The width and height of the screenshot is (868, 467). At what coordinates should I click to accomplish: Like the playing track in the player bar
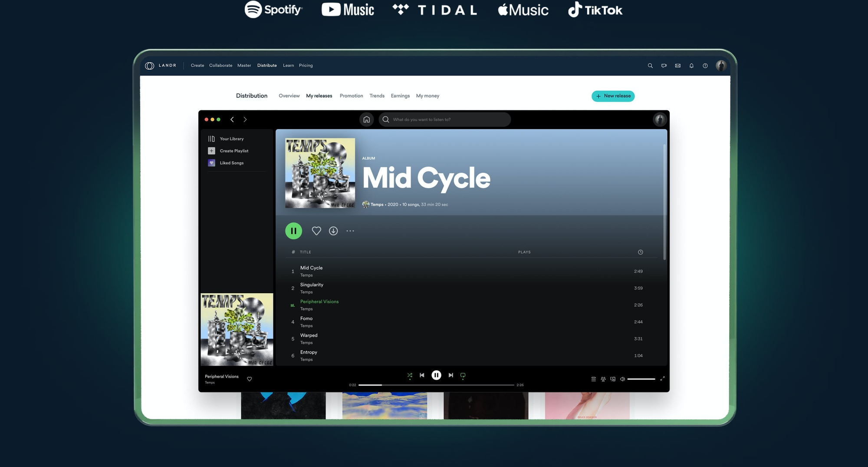(x=250, y=379)
